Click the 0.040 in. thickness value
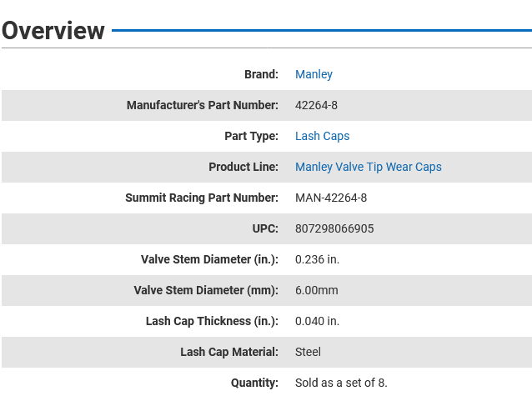The height and width of the screenshot is (406, 532). [x=317, y=321]
